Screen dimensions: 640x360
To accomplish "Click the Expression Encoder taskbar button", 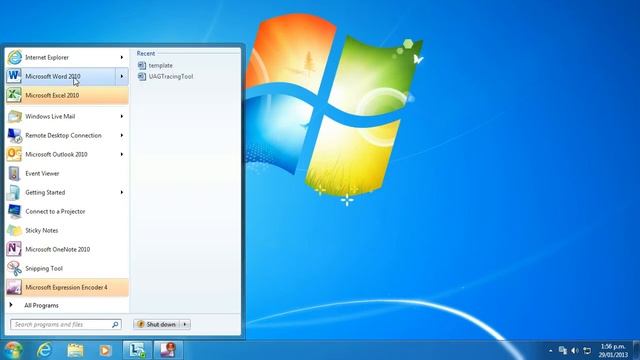I will pos(168,350).
